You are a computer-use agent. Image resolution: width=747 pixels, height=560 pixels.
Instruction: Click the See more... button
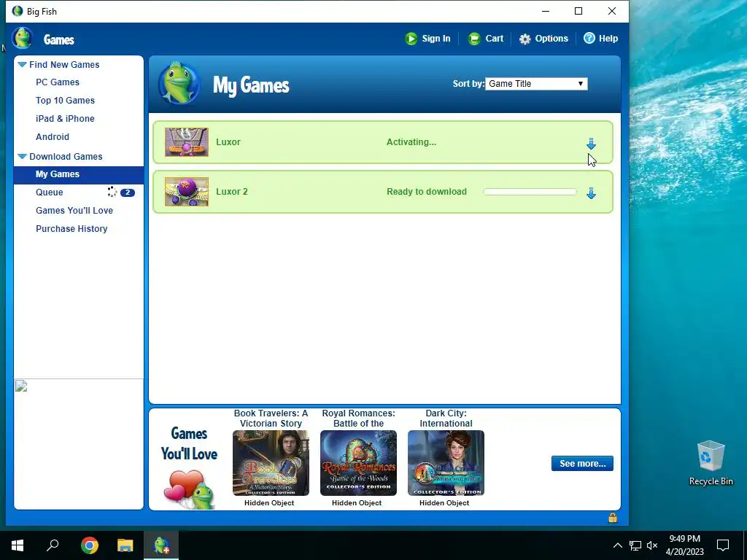(x=582, y=463)
